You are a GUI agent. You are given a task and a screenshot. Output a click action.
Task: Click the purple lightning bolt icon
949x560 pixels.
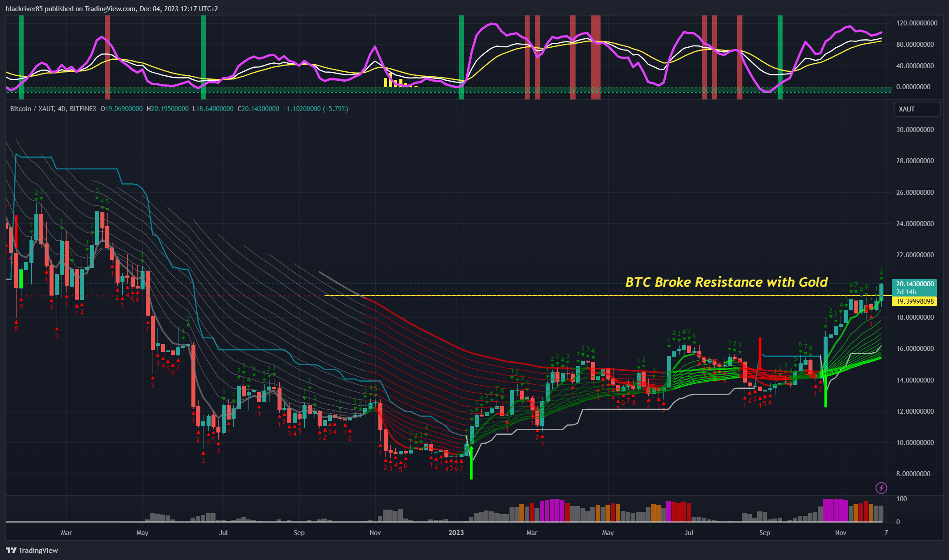pos(881,488)
